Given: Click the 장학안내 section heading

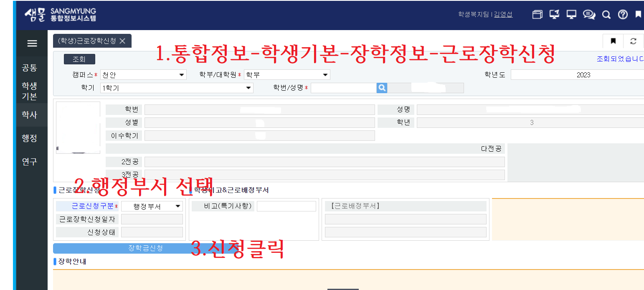Looking at the screenshot, I should coord(72,261).
